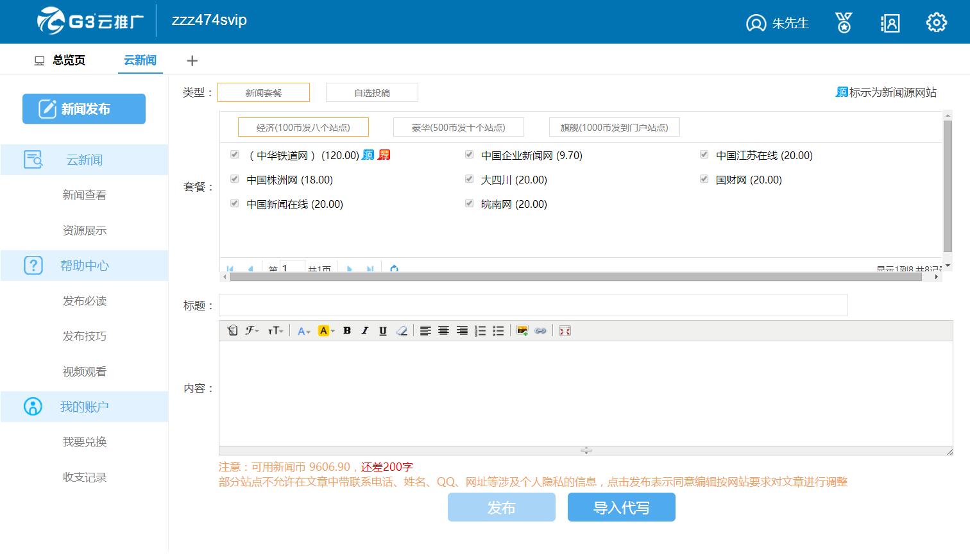Open 新闻查看 in the sidebar
970x560 pixels.
point(85,195)
